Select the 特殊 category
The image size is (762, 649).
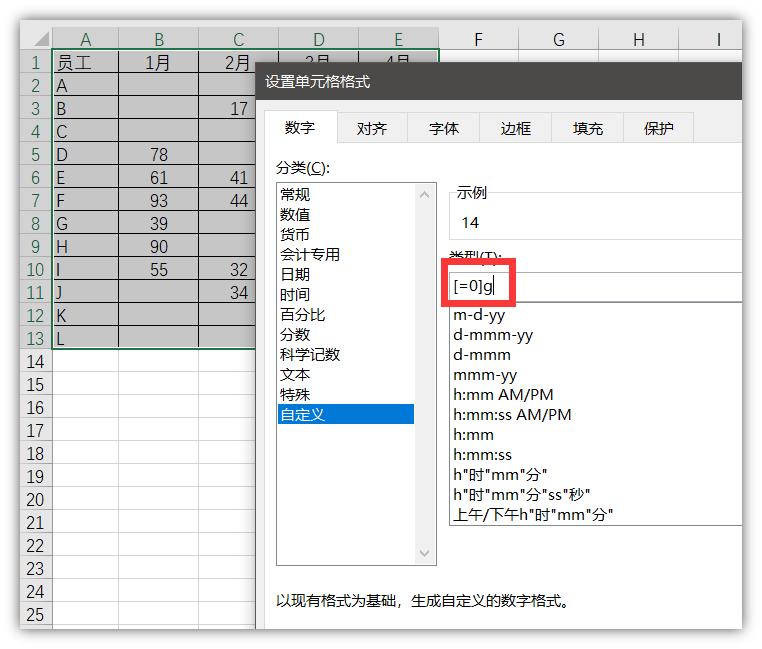pyautogui.click(x=346, y=394)
